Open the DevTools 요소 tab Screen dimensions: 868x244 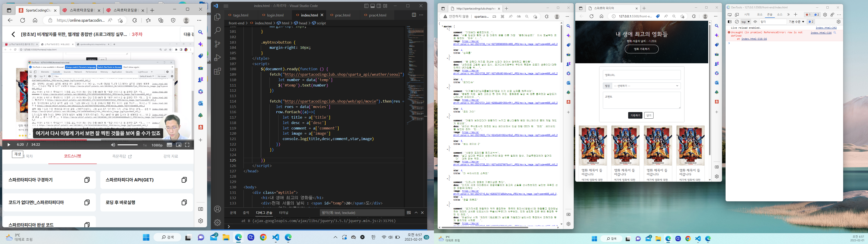[x=759, y=15]
